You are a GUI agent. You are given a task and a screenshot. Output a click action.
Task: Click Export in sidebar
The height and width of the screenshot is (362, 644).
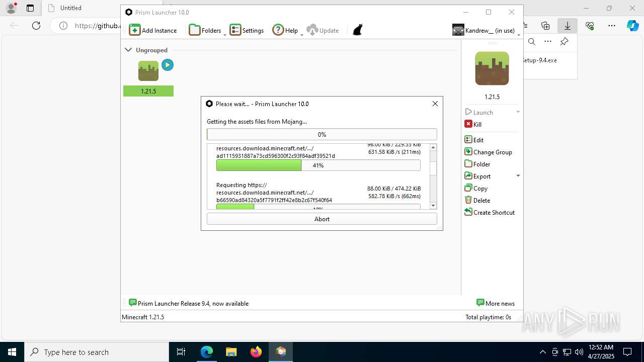(477, 176)
